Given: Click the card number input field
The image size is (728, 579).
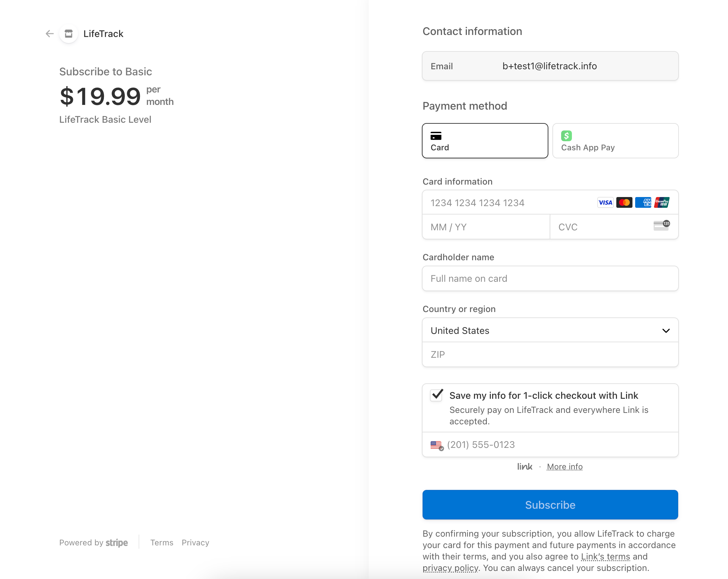Looking at the screenshot, I should coord(507,203).
